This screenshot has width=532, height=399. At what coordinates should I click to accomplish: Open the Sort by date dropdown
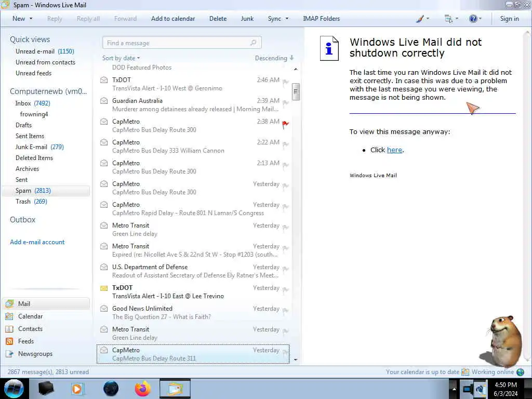tap(121, 58)
